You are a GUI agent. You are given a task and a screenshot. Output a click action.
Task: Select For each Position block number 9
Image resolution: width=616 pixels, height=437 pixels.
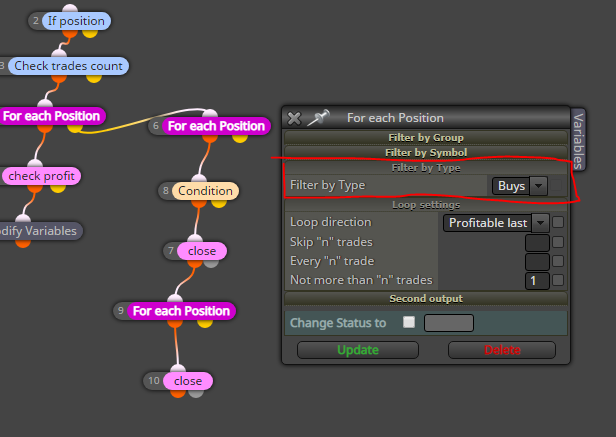pyautogui.click(x=181, y=311)
